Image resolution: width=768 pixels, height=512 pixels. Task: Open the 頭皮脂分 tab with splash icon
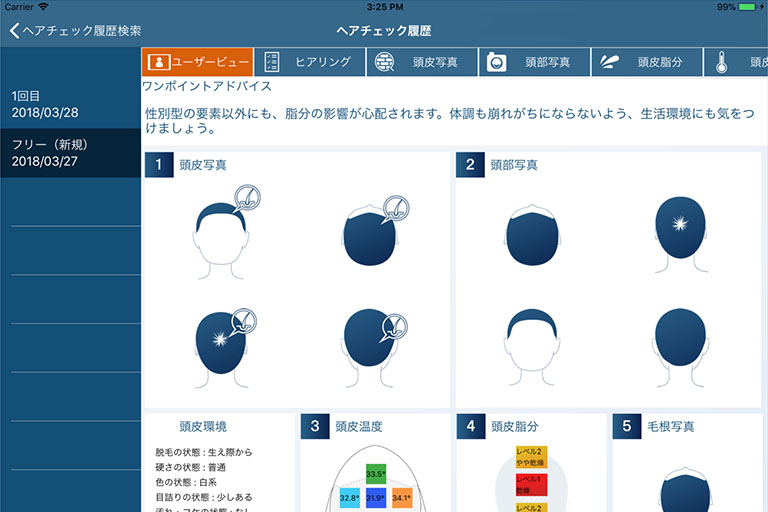click(x=647, y=62)
